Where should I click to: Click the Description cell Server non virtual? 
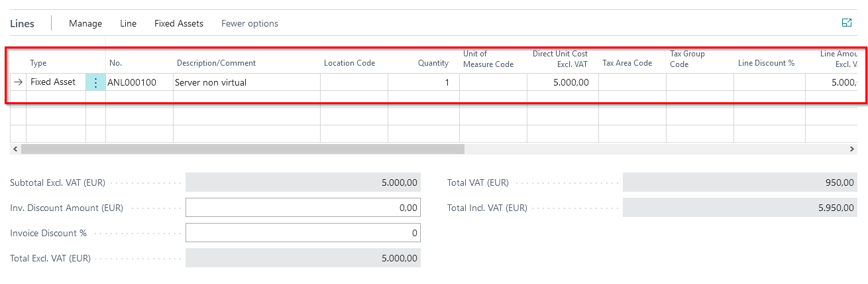tap(246, 82)
